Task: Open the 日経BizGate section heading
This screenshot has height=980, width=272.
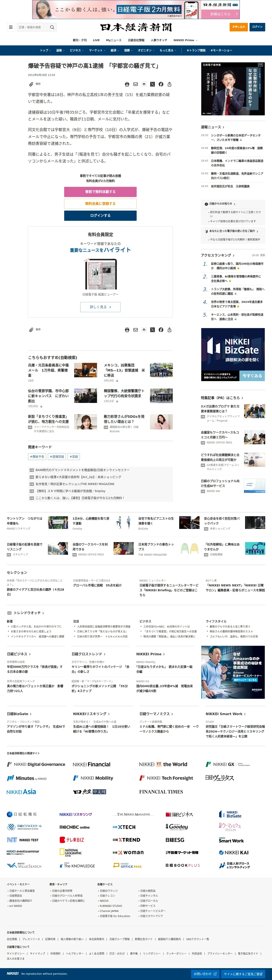Action: pyautogui.click(x=19, y=714)
